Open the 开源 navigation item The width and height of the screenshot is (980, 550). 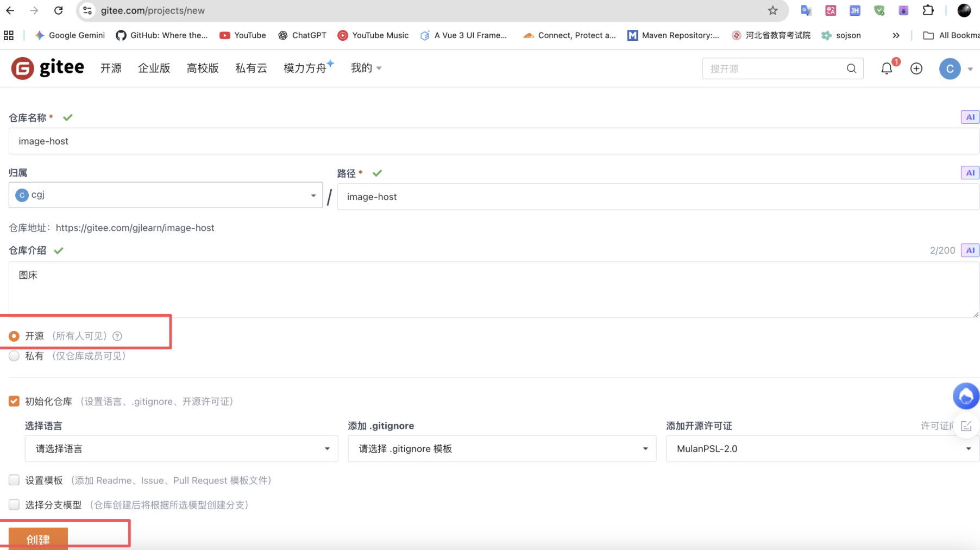click(x=111, y=68)
